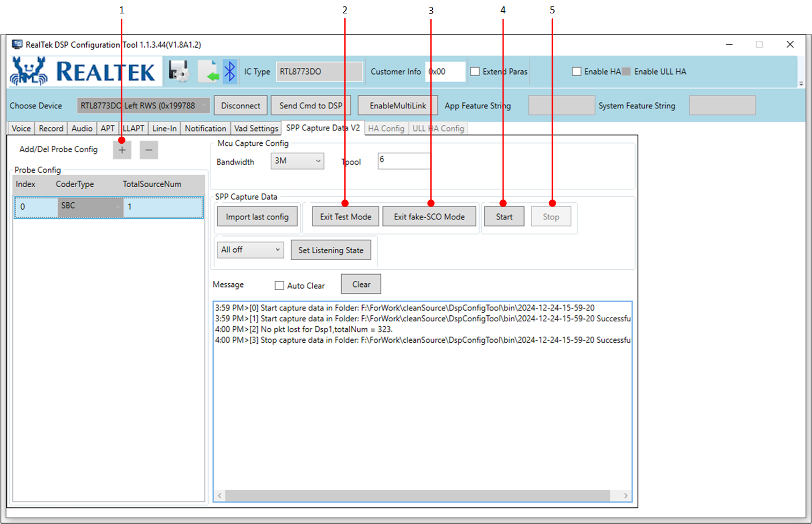Open the Notification tab

coord(205,129)
